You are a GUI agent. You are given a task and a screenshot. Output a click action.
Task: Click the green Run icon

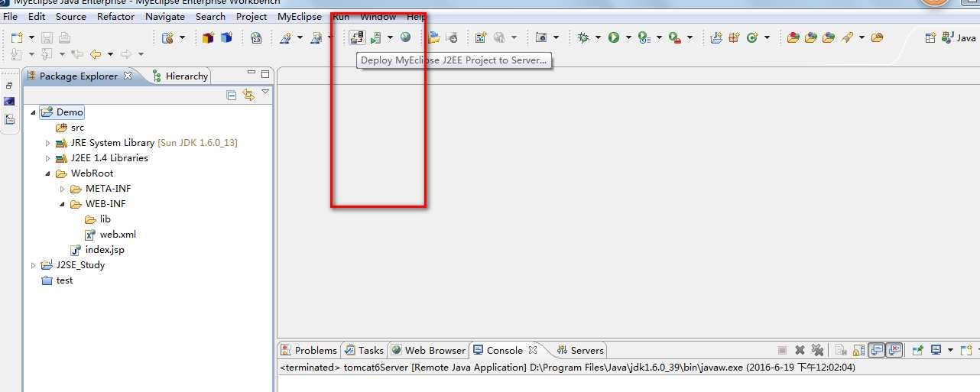pyautogui.click(x=614, y=37)
